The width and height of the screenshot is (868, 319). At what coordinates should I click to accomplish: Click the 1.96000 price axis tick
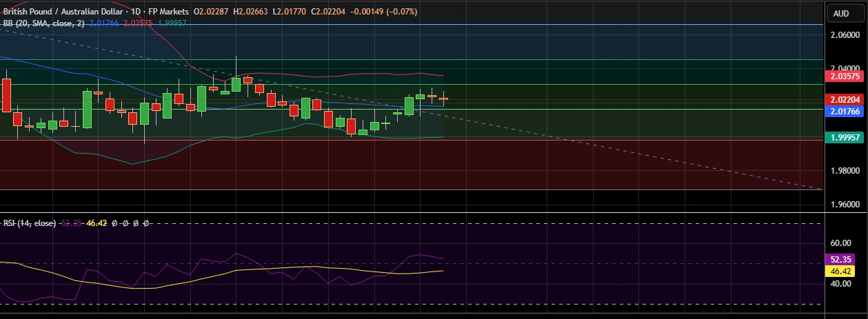(x=845, y=205)
